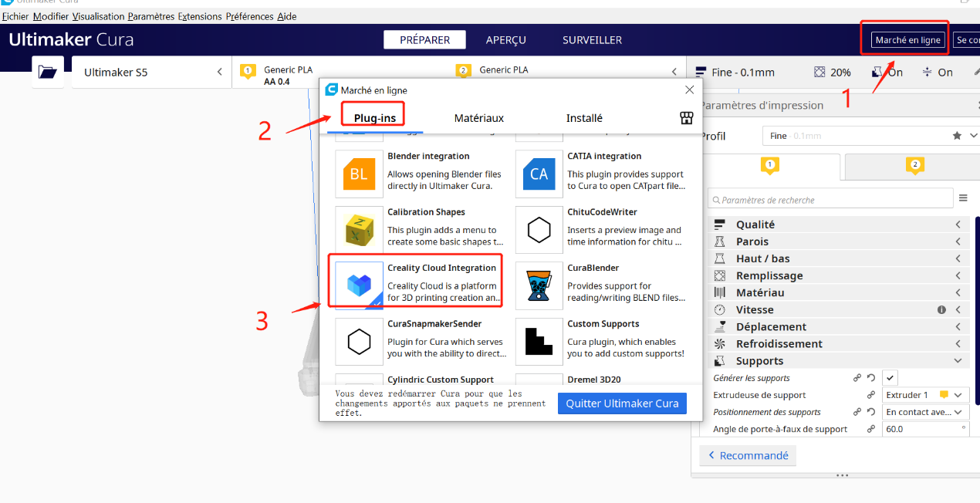This screenshot has height=503, width=980.
Task: Open the Matériaux tab in Marketplace
Action: pos(479,118)
